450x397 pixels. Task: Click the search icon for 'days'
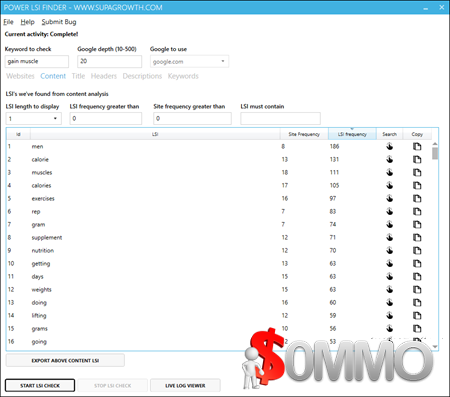coord(389,276)
